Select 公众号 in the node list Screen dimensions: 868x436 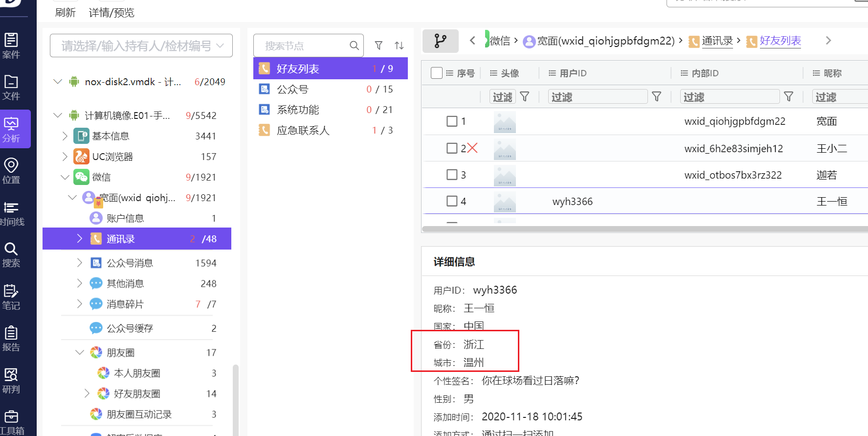pos(292,90)
